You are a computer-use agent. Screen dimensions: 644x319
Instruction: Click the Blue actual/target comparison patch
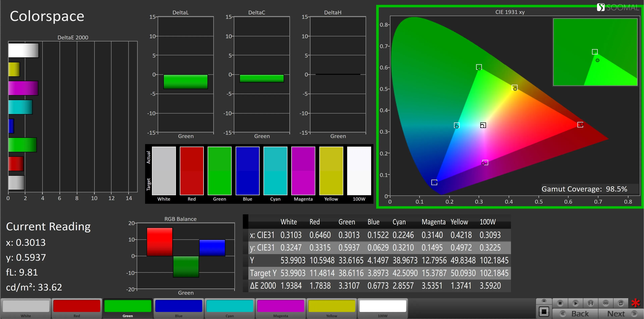(x=248, y=171)
